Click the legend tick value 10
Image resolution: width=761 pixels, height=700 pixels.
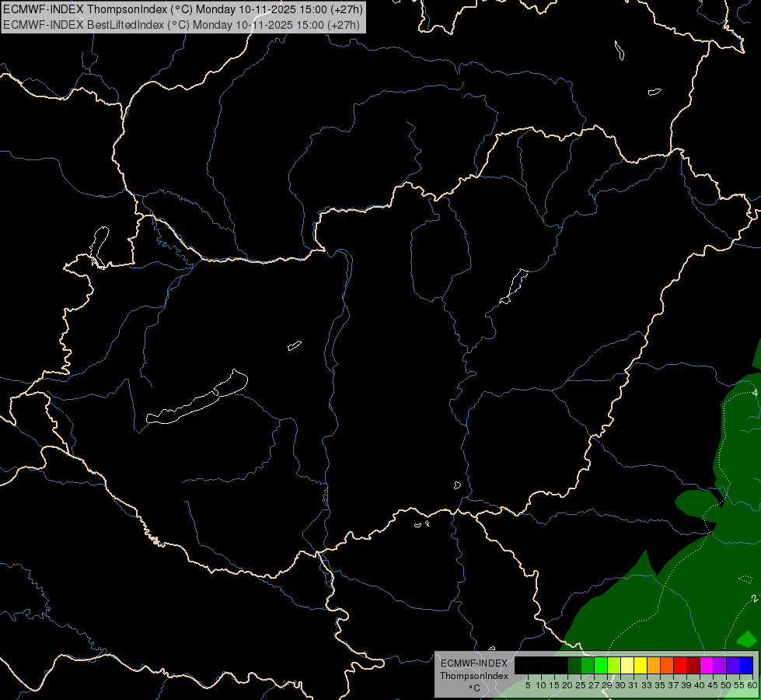pos(541,685)
